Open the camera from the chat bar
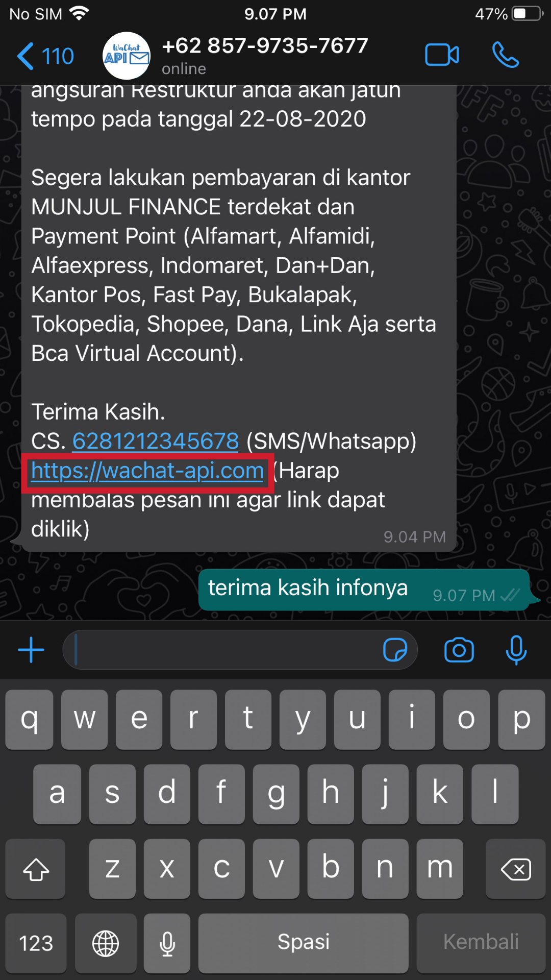 pos(459,650)
